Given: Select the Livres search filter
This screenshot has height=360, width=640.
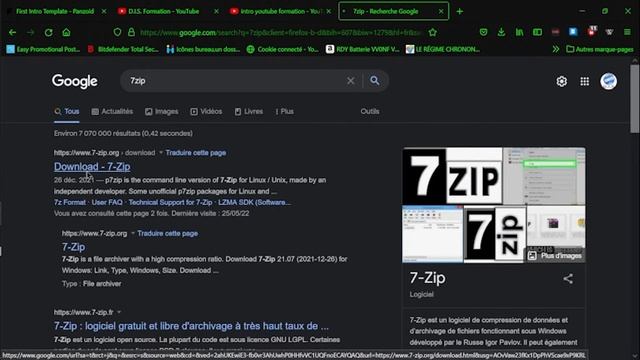Looking at the screenshot, I should point(249,111).
